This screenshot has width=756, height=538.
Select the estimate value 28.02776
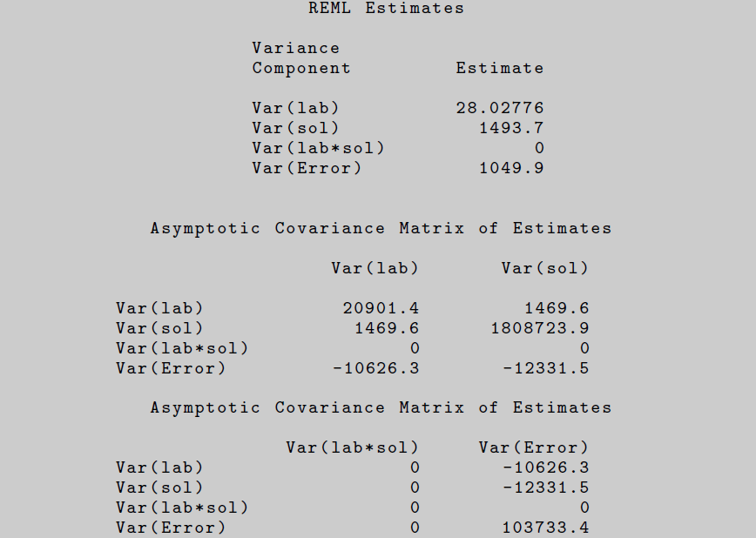pyautogui.click(x=500, y=108)
